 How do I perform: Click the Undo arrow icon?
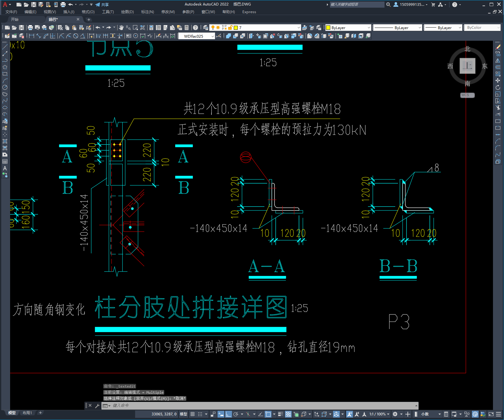[98, 28]
